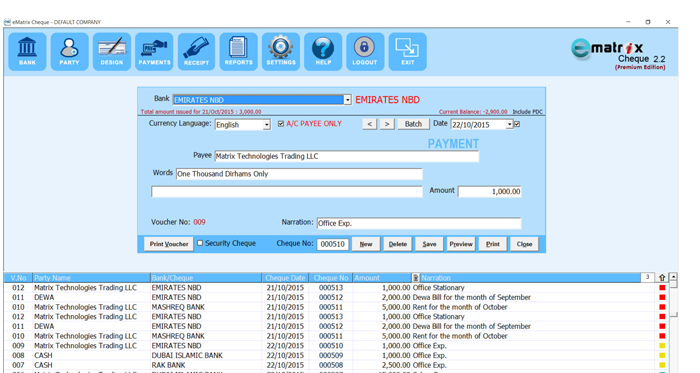Click the count box showing 3 in header
700x373 pixels.
click(x=647, y=278)
